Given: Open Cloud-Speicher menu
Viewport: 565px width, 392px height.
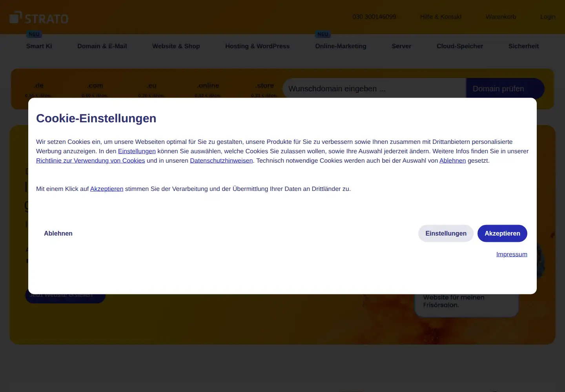Looking at the screenshot, I should (x=460, y=46).
